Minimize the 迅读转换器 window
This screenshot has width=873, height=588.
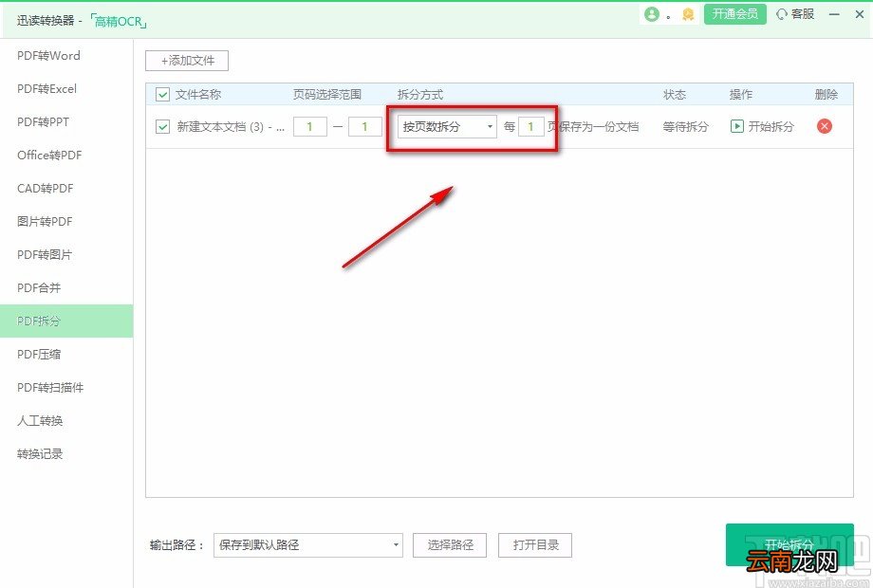coord(834,14)
